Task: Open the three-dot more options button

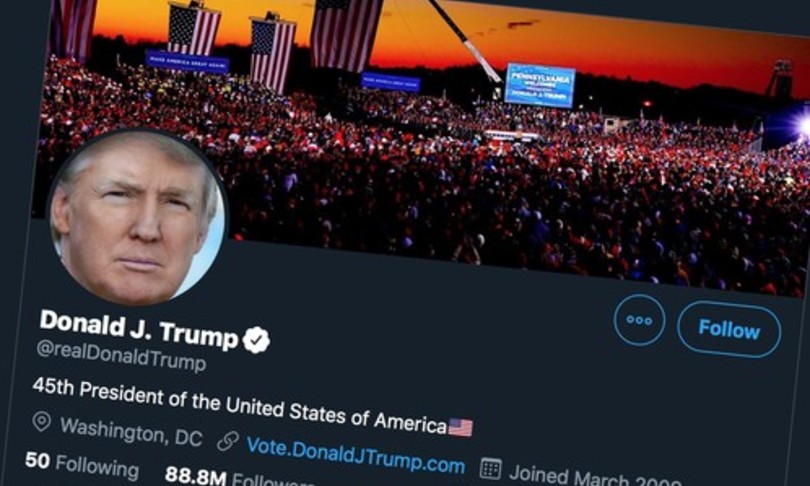Action: coord(639,320)
